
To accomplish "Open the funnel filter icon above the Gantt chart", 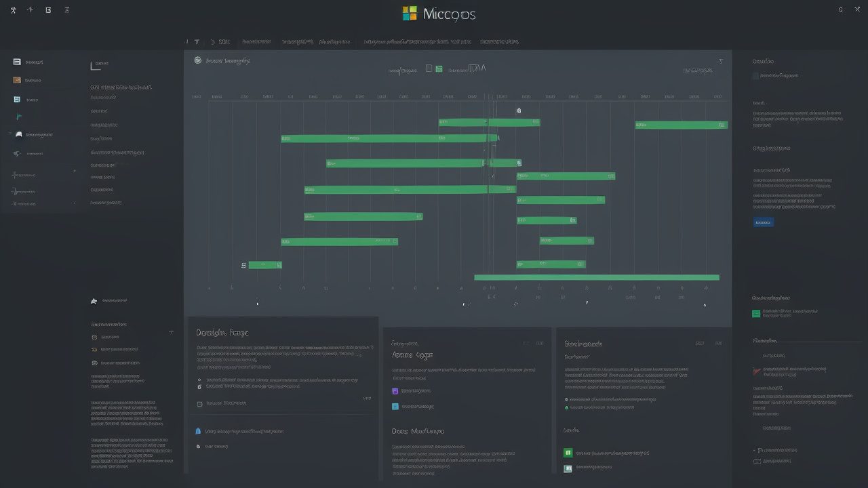I will pyautogui.click(x=721, y=61).
